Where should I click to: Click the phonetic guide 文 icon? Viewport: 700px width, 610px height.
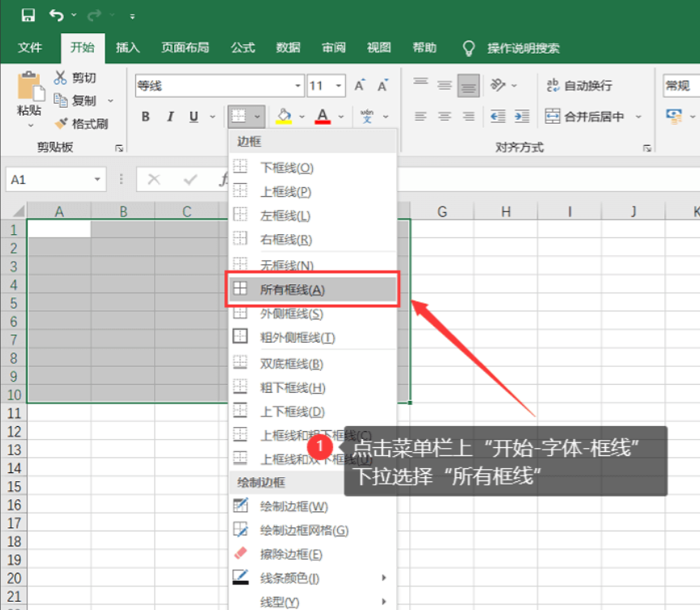367,117
